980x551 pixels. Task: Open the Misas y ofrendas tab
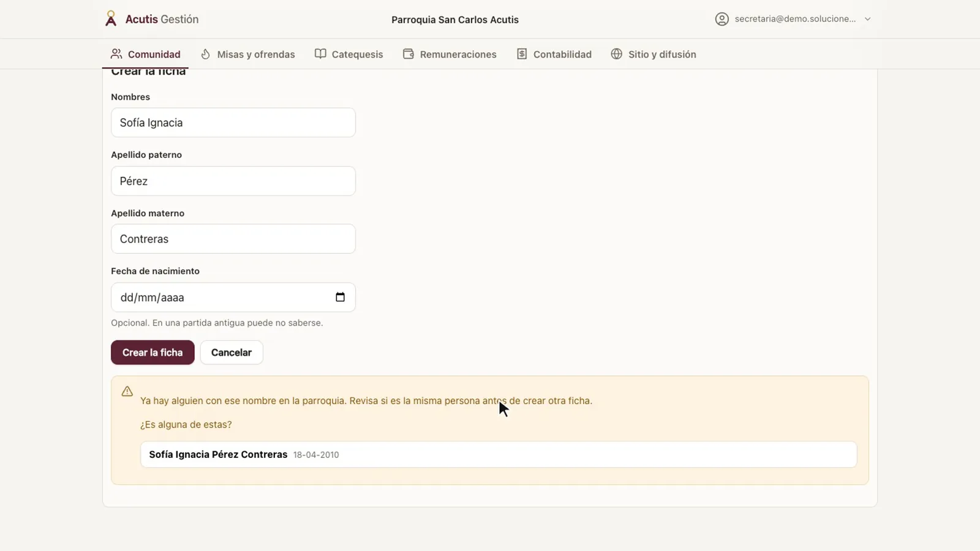pos(247,54)
